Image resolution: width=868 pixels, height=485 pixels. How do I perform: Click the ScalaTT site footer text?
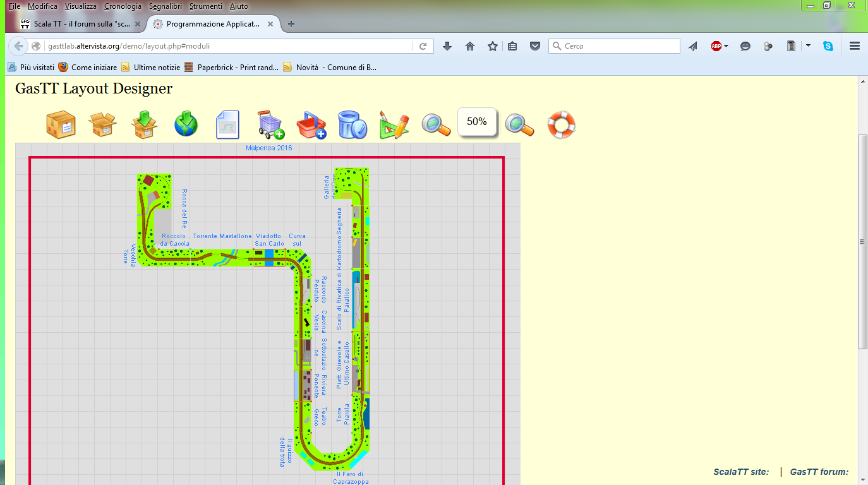point(741,472)
